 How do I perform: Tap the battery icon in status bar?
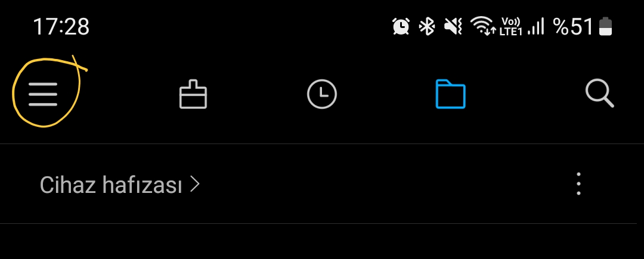pyautogui.click(x=605, y=27)
